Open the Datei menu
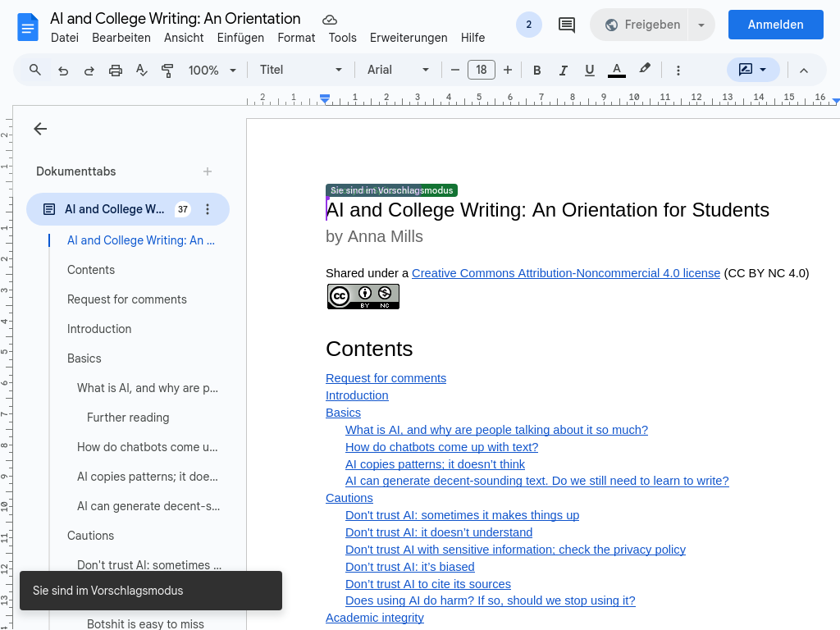 64,38
